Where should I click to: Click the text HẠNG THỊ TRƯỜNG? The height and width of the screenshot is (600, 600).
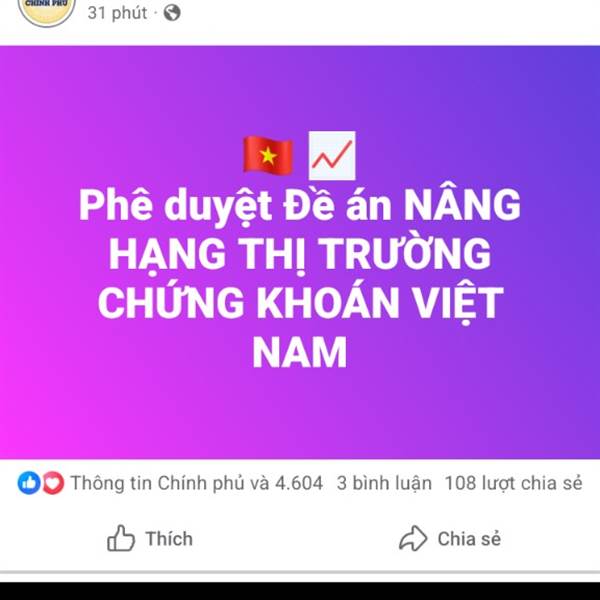point(300,253)
